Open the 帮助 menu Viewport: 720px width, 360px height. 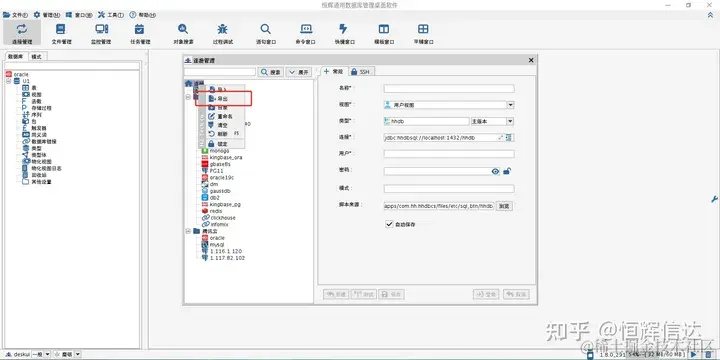(143, 15)
